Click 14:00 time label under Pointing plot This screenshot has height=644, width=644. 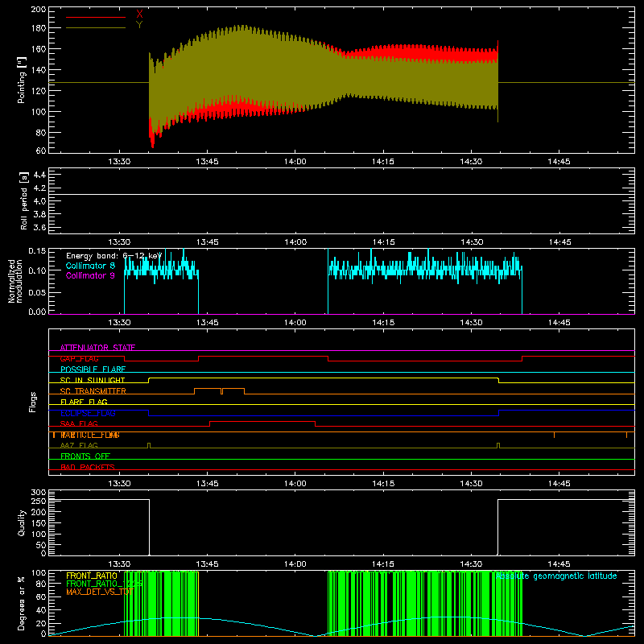[295, 162]
